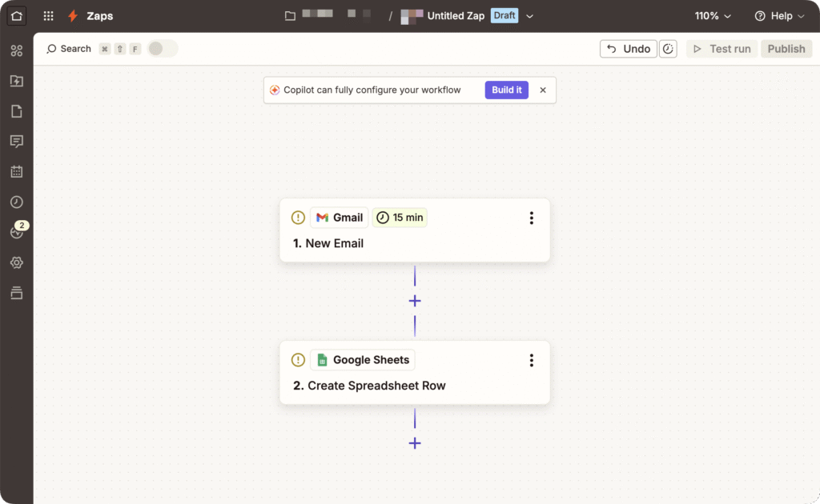Open the Google Sheets step three-dot menu
This screenshot has width=820, height=504.
pyautogui.click(x=532, y=360)
